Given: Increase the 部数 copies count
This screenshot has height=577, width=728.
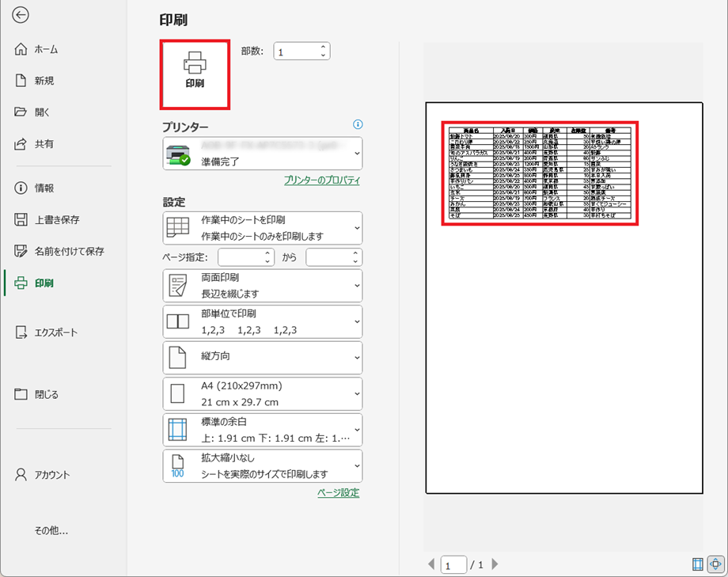Looking at the screenshot, I should [x=323, y=47].
